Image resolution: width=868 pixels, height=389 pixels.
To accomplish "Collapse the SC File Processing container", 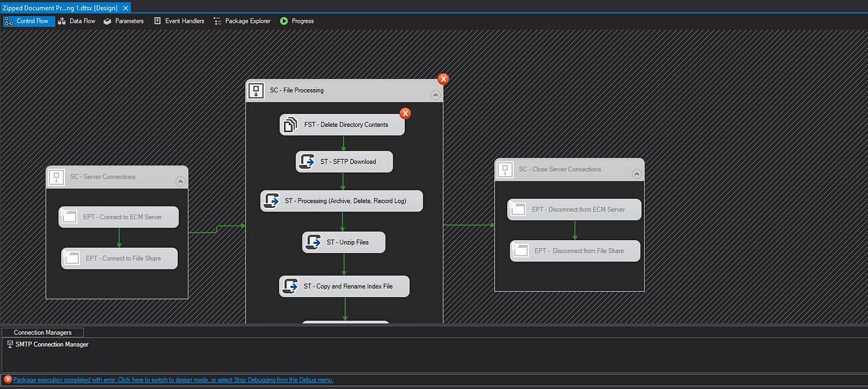I will [435, 95].
